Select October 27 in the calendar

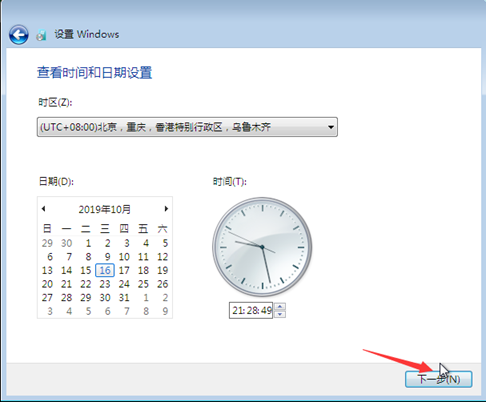pos(47,298)
